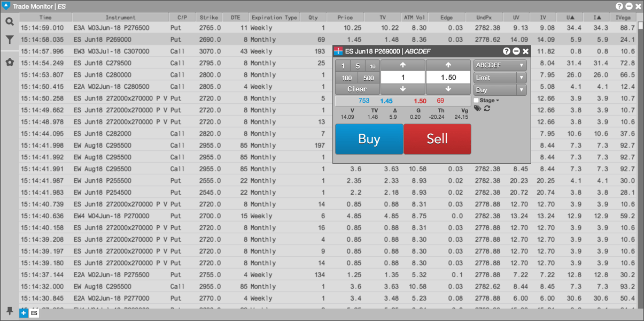Open the Day time-in-force dropdown
The width and height of the screenshot is (644, 321).
[x=500, y=90]
